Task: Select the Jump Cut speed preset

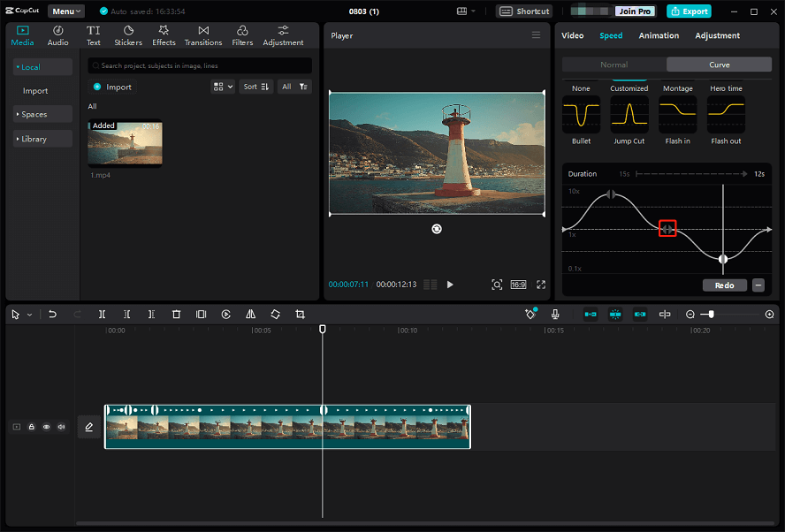Action: click(629, 115)
